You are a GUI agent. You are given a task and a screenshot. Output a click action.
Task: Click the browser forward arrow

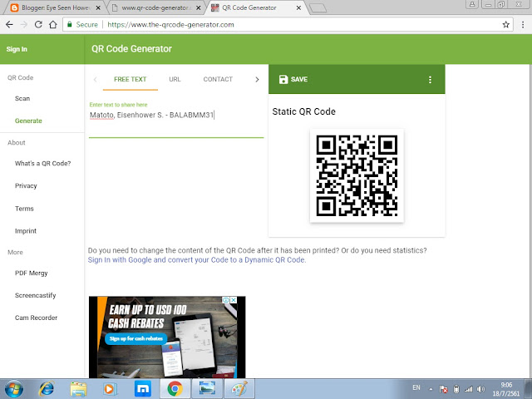pyautogui.click(x=24, y=24)
